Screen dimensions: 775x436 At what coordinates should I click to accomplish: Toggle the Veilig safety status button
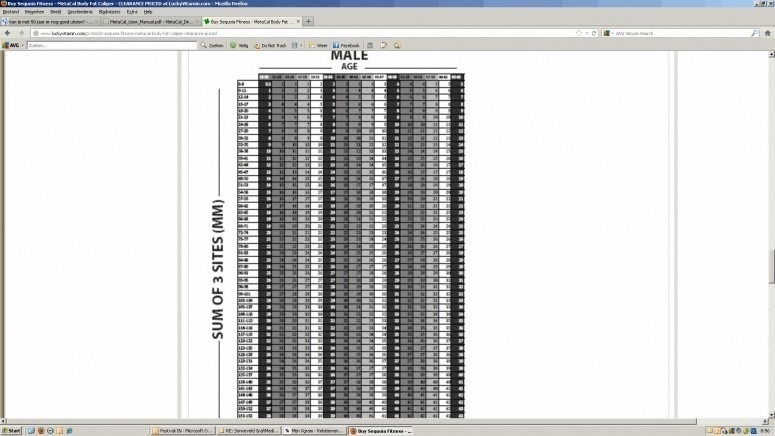pyautogui.click(x=240, y=45)
